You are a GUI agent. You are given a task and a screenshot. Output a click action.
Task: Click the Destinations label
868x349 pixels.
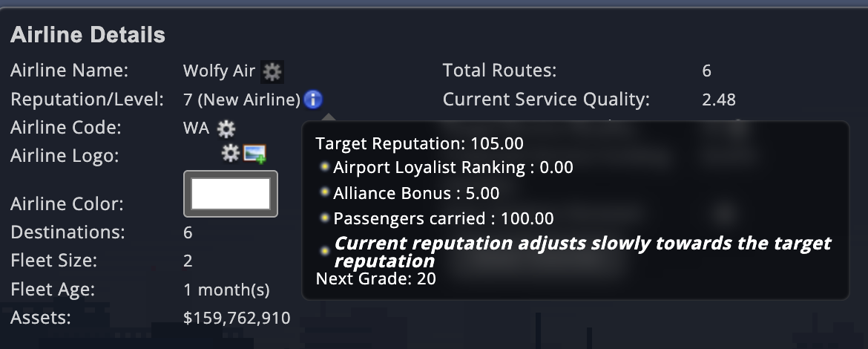tap(68, 232)
